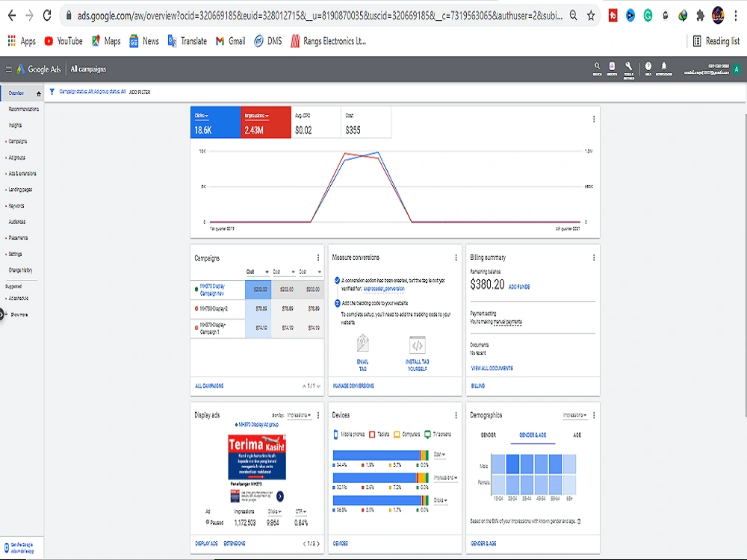
Task: Open Insights in the sidebar
Action: [x=15, y=125]
